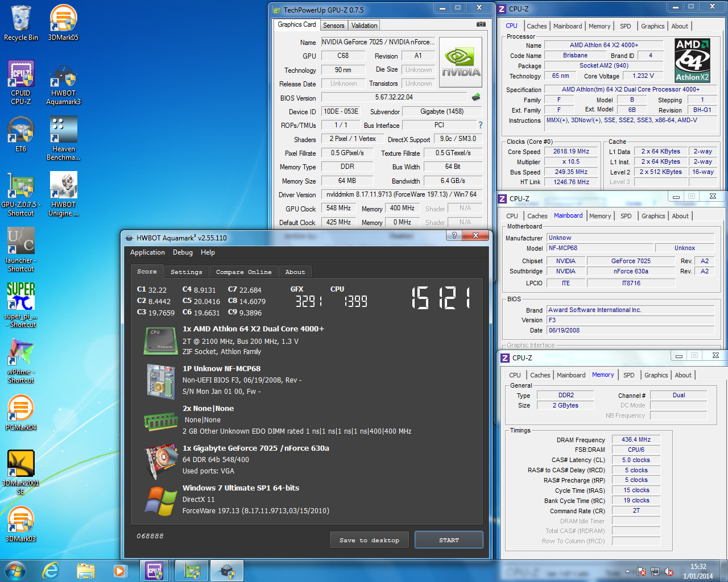
Task: Click the CPU-Z Mainboard Model field NF-MCP68
Action: pyautogui.click(x=600, y=248)
